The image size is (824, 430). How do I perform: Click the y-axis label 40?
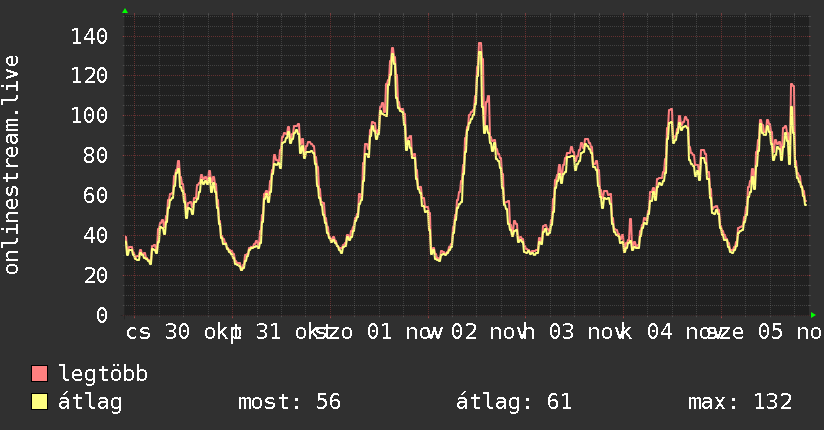point(96,236)
